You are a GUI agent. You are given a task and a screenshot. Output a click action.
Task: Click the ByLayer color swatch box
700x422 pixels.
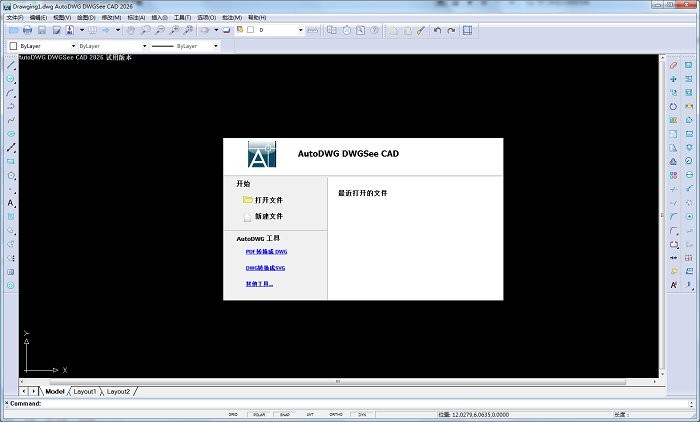13,46
